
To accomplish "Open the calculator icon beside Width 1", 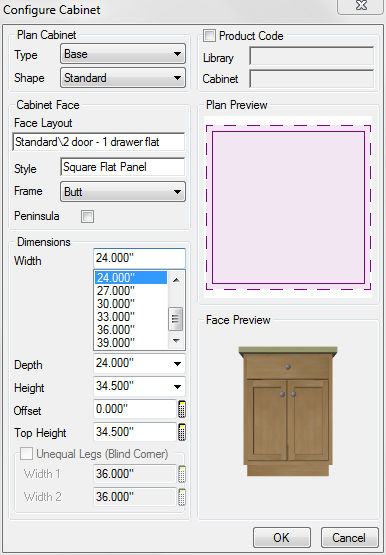I will pos(182,474).
